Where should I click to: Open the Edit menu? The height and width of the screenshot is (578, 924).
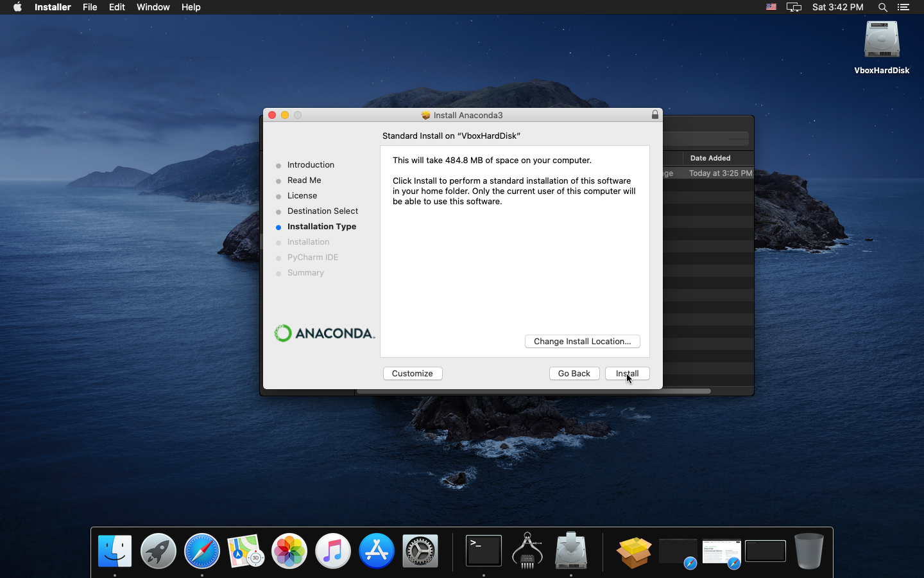[x=117, y=7]
